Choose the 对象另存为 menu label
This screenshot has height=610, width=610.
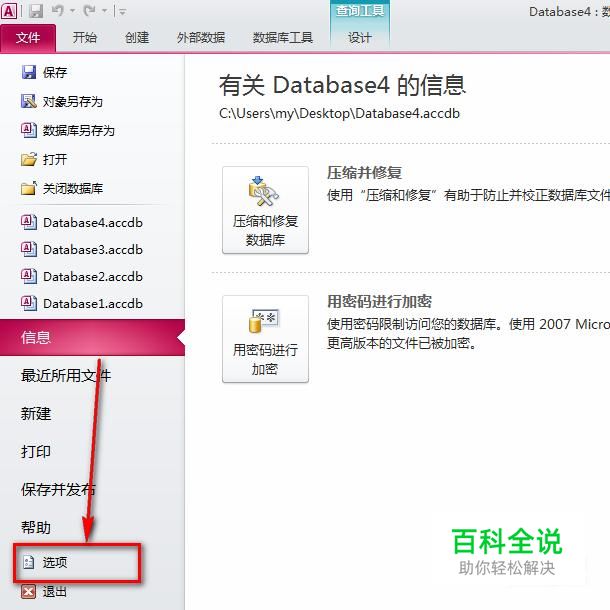coord(73,102)
